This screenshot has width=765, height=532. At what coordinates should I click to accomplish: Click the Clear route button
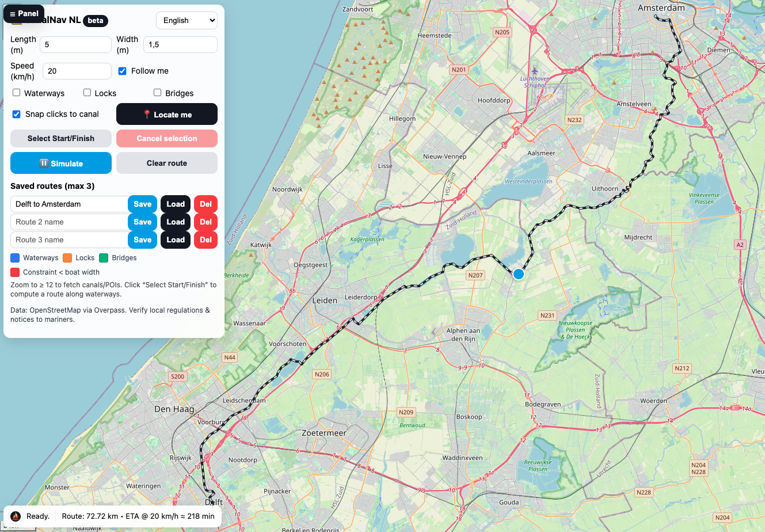(167, 163)
